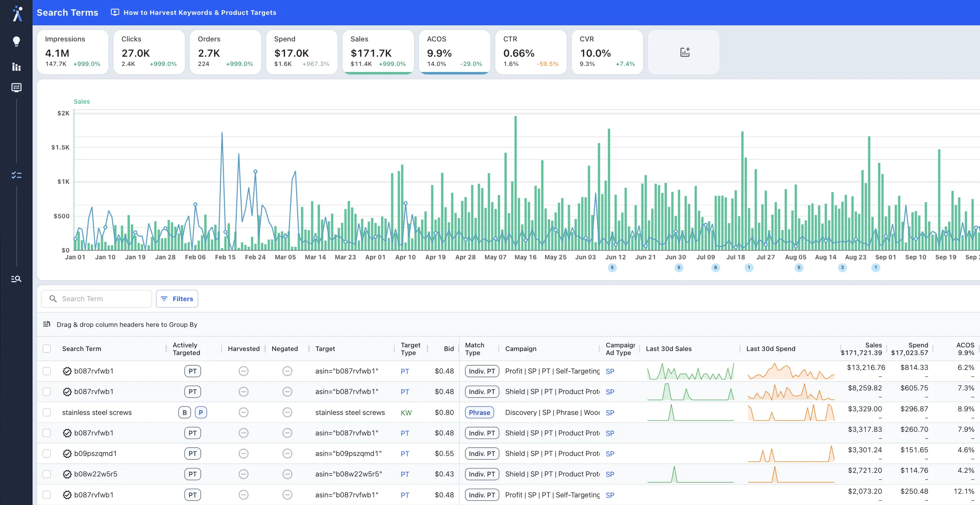Image resolution: width=980 pixels, height=505 pixels.
Task: Open the lightbulb insights icon in sidebar
Action: click(x=16, y=41)
